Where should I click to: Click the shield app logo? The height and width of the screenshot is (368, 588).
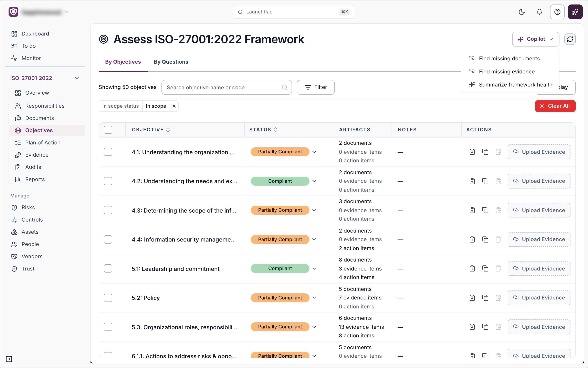point(13,12)
